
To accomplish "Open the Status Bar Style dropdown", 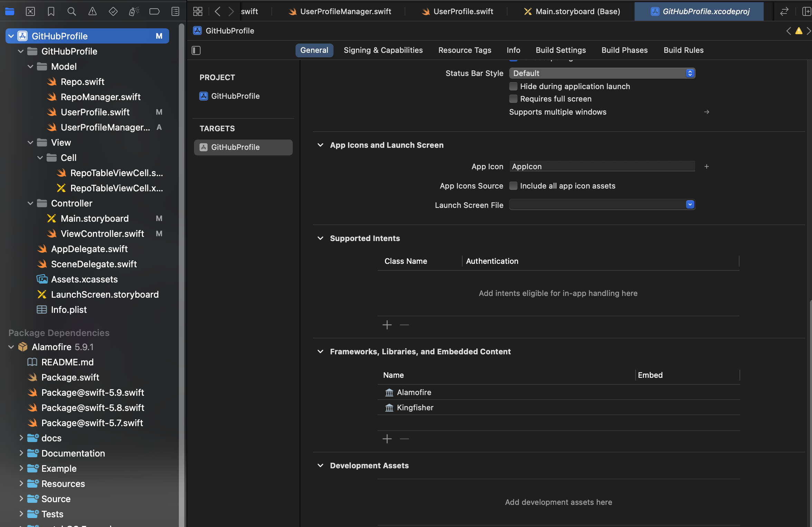I will 602,73.
